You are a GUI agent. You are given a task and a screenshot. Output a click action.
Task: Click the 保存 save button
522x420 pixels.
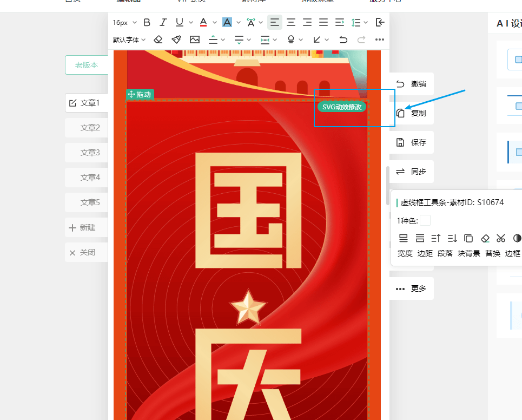[x=412, y=142]
